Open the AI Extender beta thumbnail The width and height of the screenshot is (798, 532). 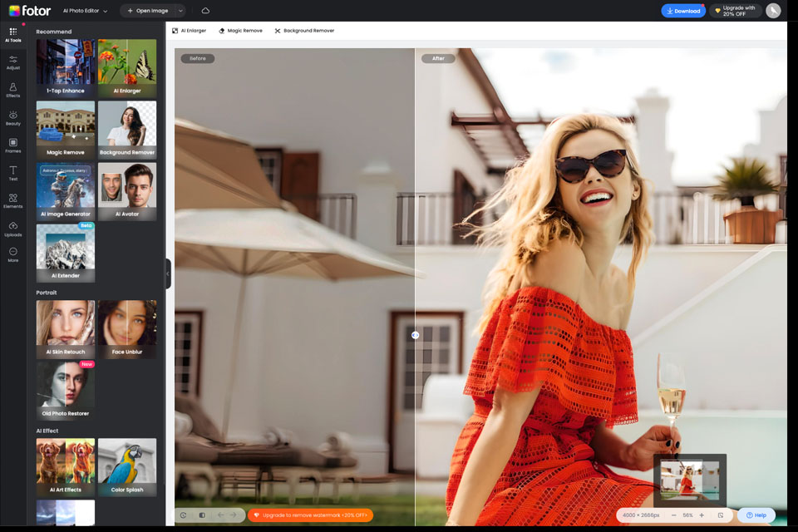pos(66,253)
